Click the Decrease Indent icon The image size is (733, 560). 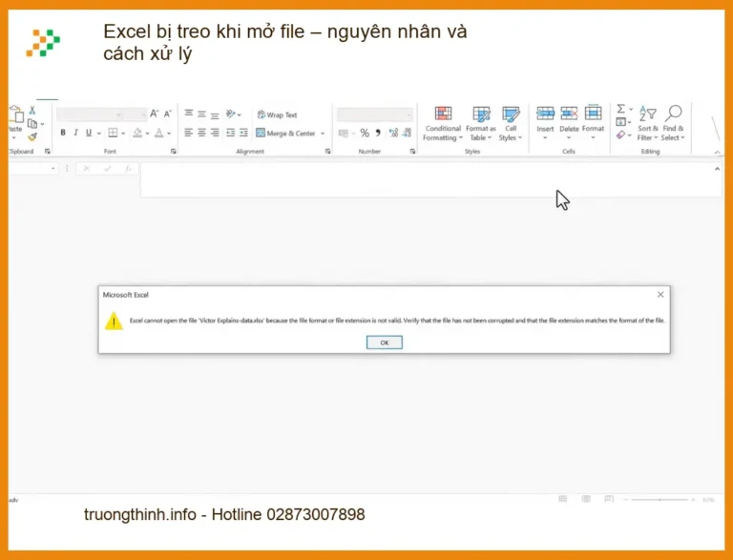tap(230, 133)
